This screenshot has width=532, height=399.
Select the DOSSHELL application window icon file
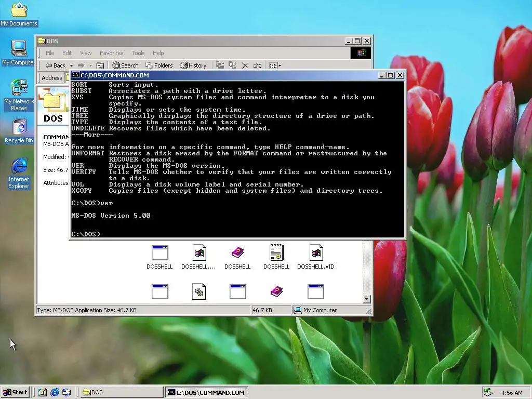[x=159, y=257]
